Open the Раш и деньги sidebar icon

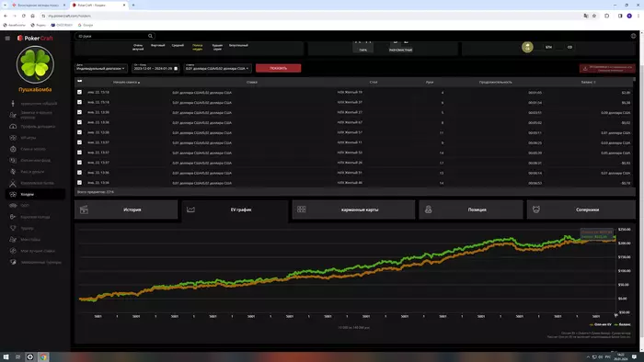(13, 172)
